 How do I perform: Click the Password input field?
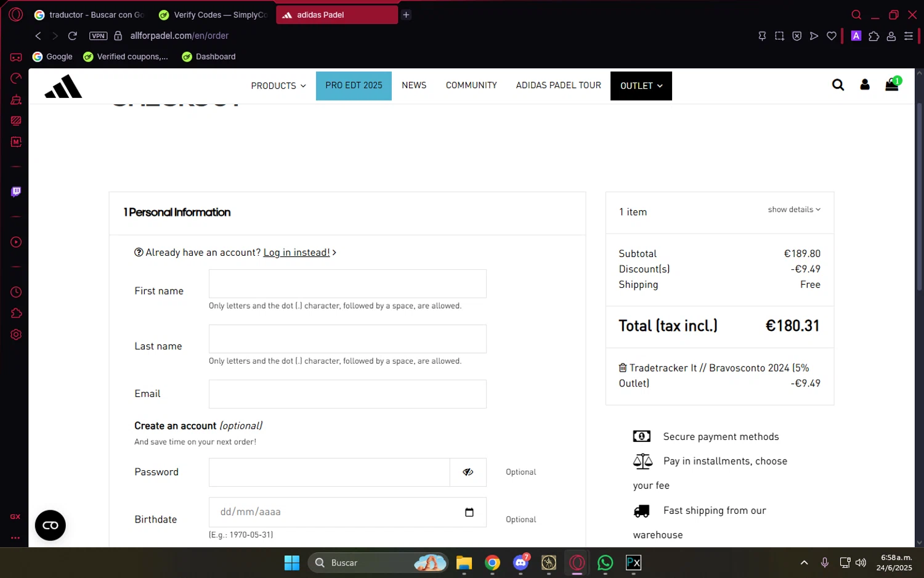pos(330,472)
